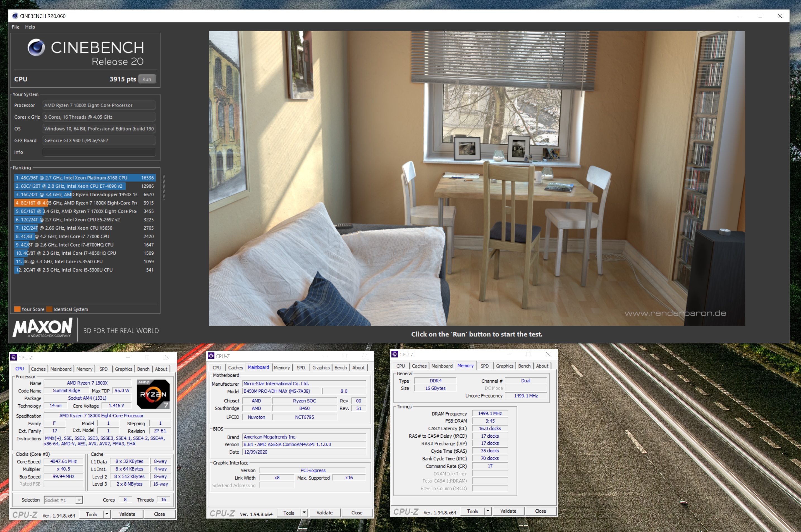This screenshot has width=801, height=532.
Task: Click CPU-Z icon in Mainboard window title
Action: [211, 356]
